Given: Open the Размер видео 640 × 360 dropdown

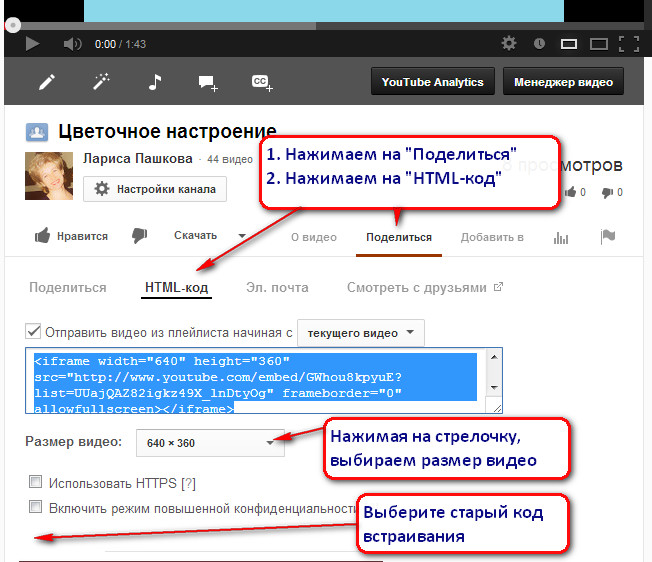Looking at the screenshot, I should [210, 443].
